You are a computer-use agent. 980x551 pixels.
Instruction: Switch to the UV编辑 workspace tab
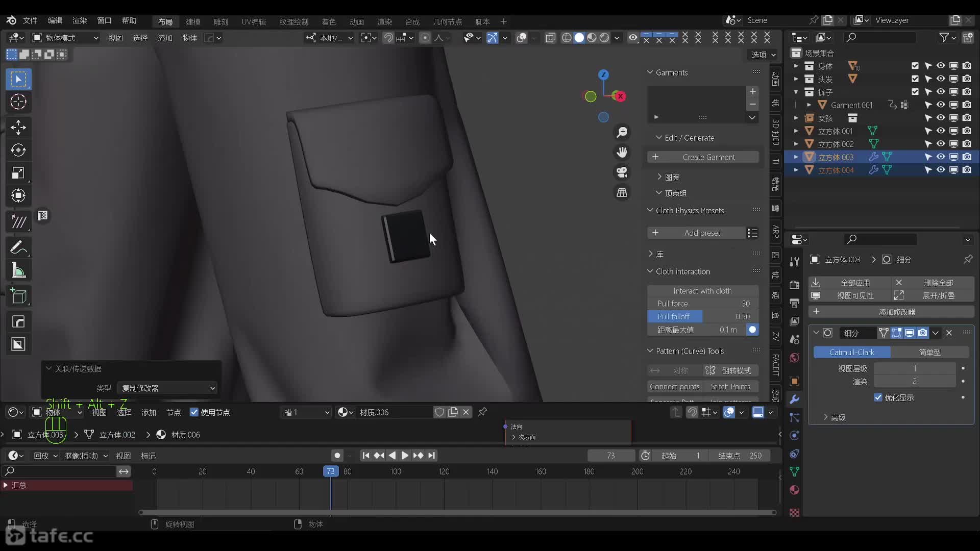(254, 21)
